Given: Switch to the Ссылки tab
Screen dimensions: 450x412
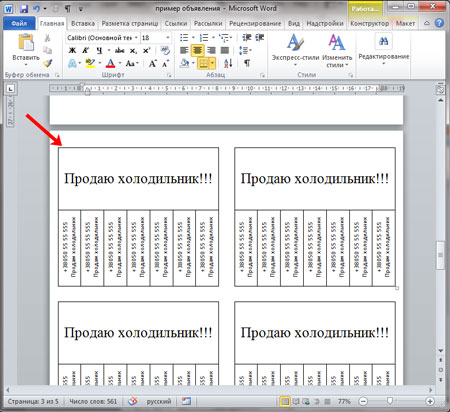Looking at the screenshot, I should pos(176,23).
